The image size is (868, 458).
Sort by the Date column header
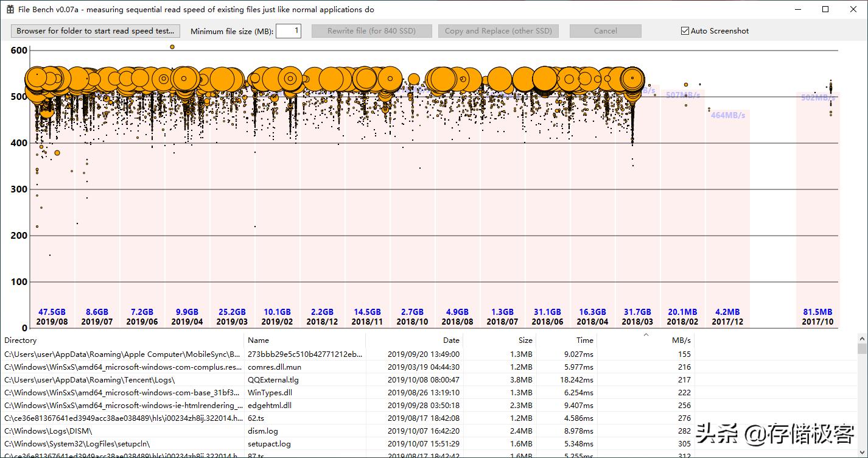click(x=414, y=340)
